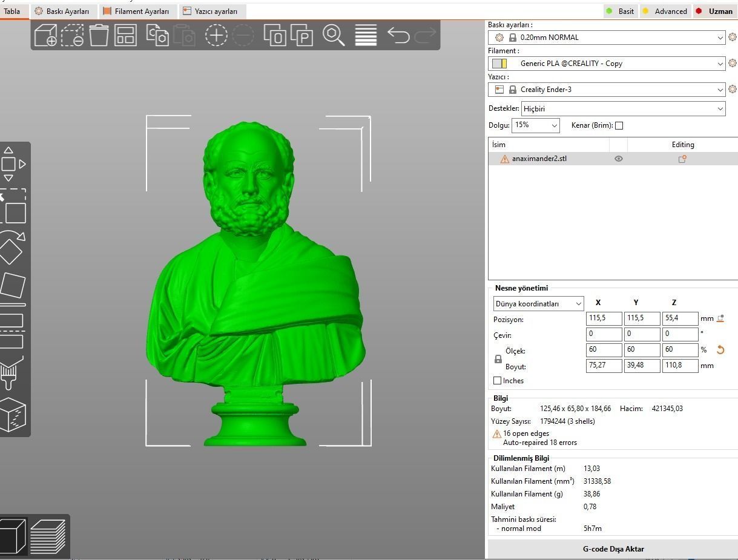
Task: Open filament settings gear beside Generic PLA
Action: pos(732,63)
